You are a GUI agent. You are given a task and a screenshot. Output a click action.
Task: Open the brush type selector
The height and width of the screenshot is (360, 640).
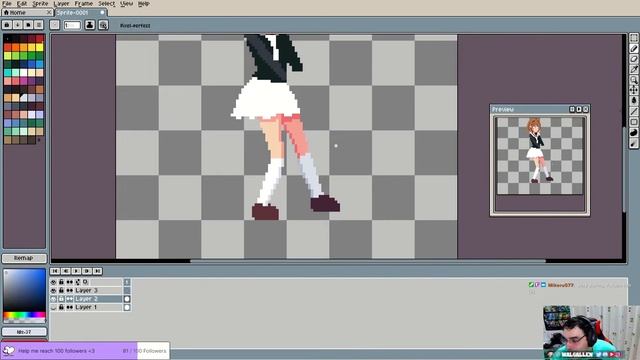[54, 25]
